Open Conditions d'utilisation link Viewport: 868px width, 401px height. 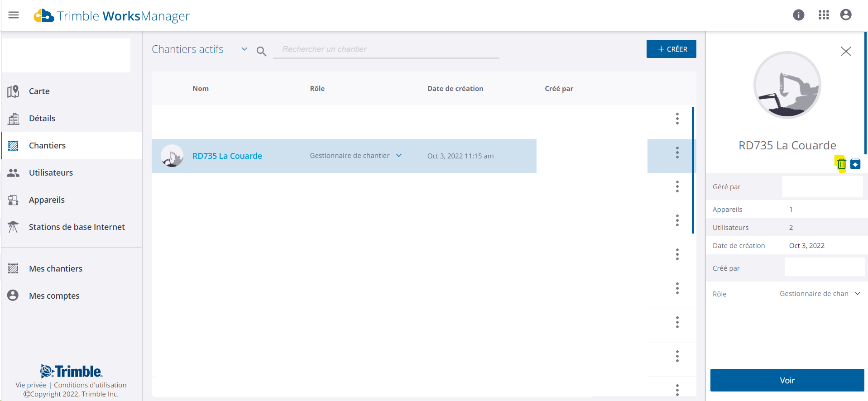pos(90,385)
